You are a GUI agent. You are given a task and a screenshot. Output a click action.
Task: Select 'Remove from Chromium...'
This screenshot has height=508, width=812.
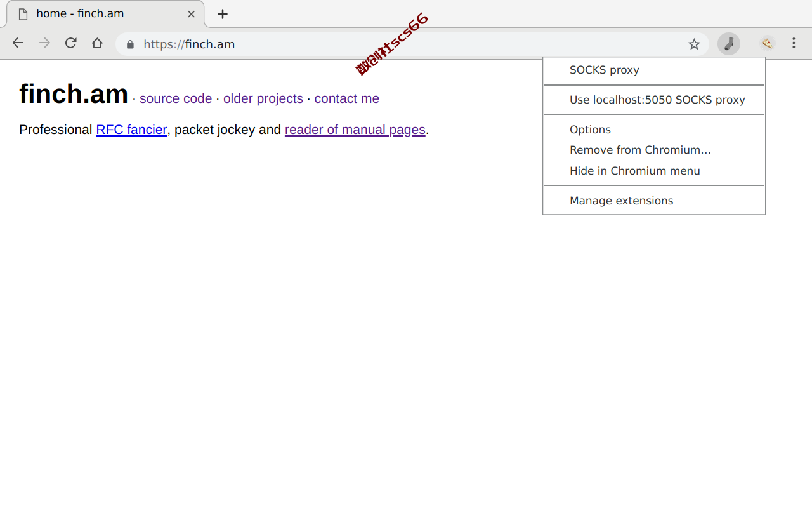pos(654,150)
